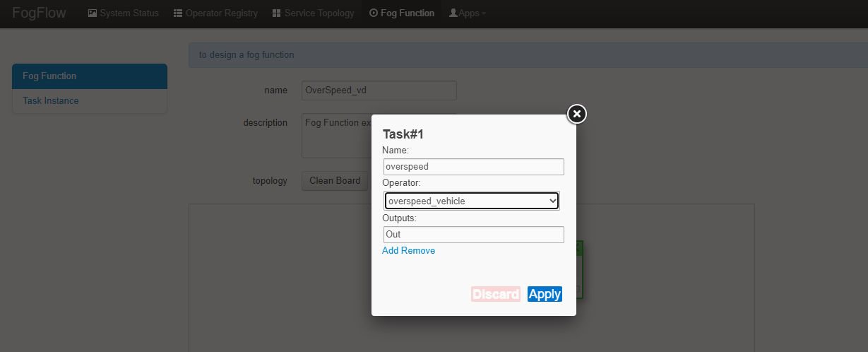Click the fog function name field

tap(379, 90)
